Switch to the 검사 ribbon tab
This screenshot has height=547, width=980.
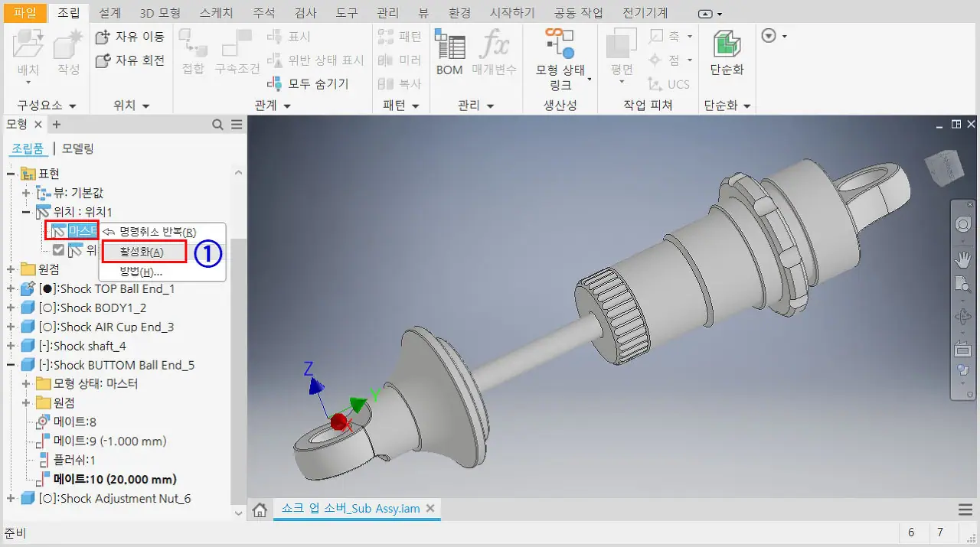(x=307, y=13)
